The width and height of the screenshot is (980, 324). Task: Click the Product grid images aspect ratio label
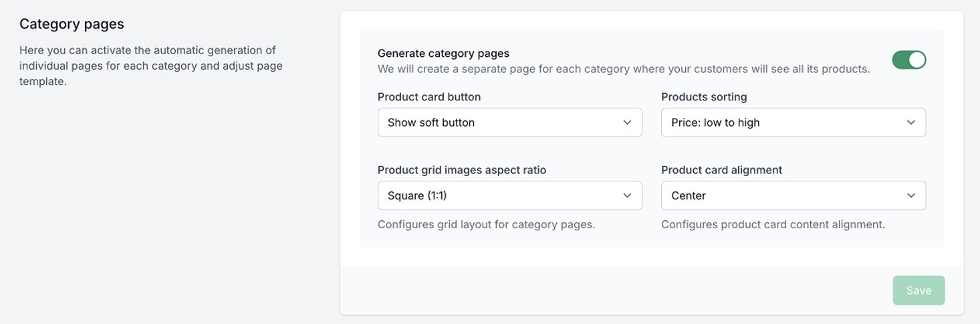pyautogui.click(x=461, y=170)
